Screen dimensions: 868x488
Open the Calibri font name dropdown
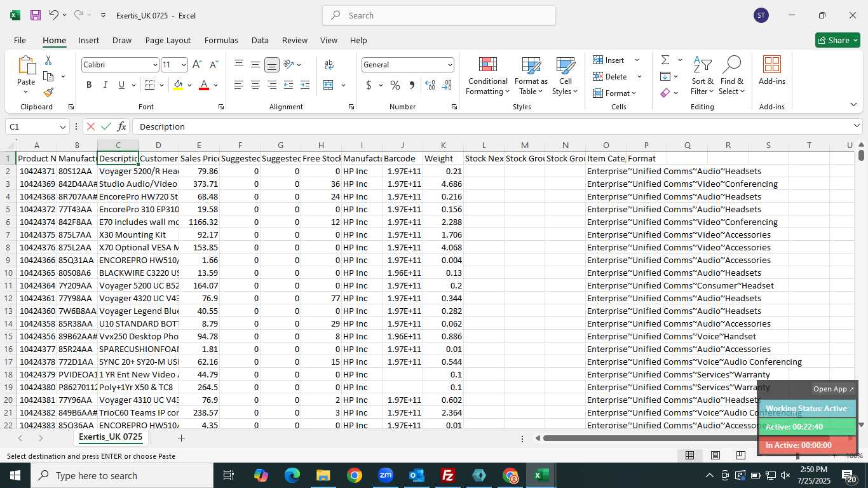tap(155, 65)
